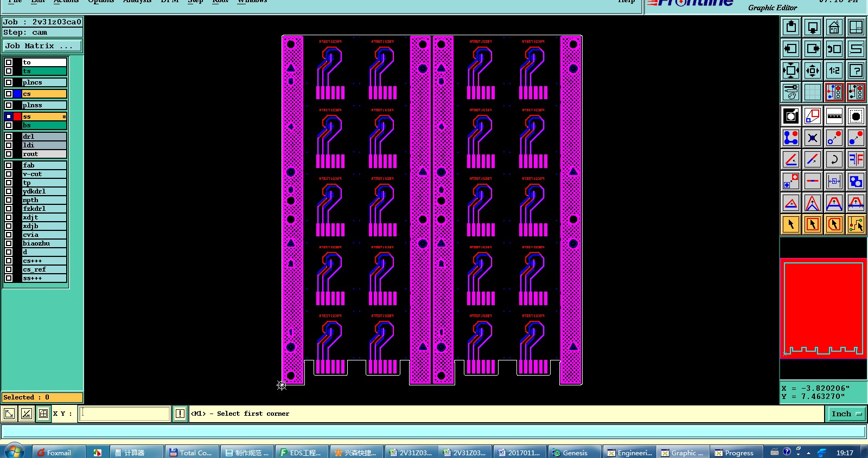Click the pan down view icon
868x458 pixels.
pyautogui.click(x=813, y=27)
